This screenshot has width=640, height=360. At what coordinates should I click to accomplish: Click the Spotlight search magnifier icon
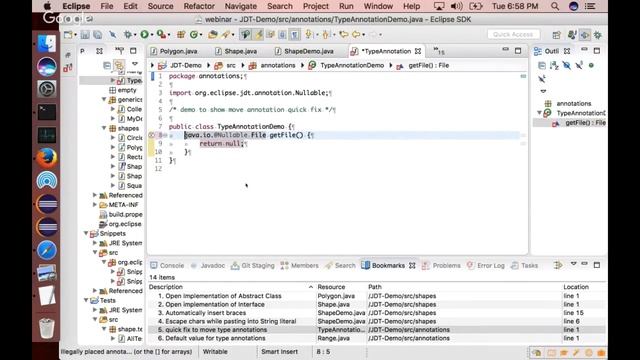[x=555, y=6]
